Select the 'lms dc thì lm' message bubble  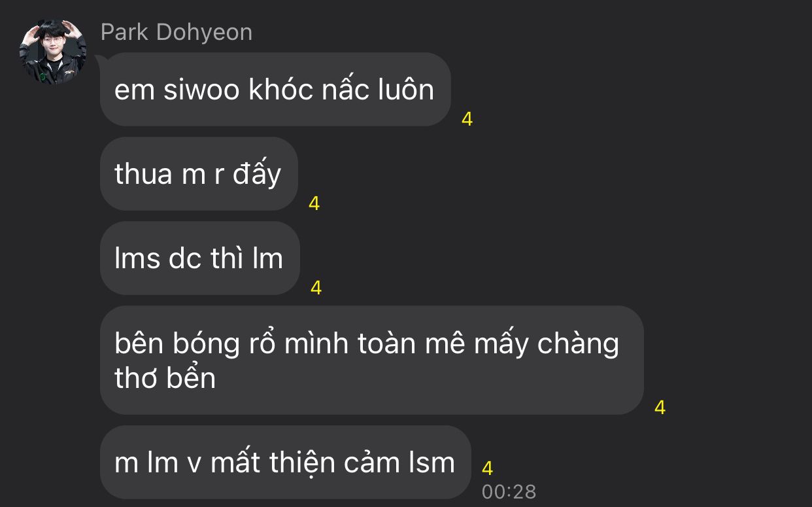pyautogui.click(x=199, y=258)
